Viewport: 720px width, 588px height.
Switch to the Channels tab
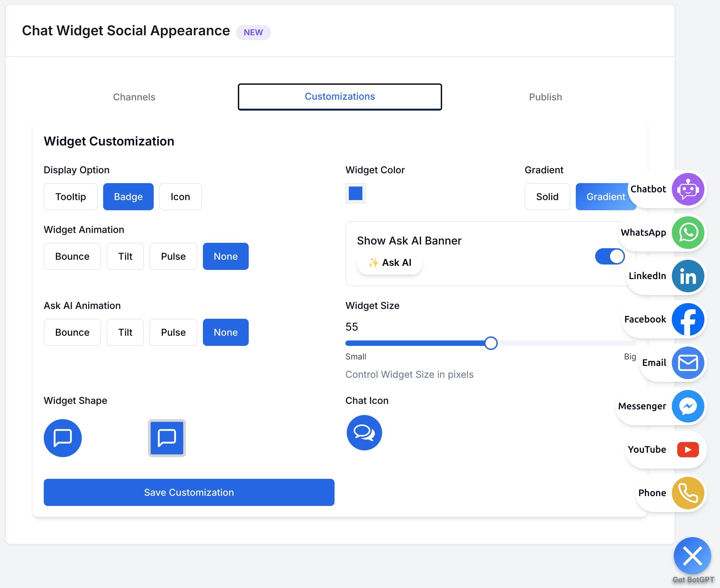134,97
